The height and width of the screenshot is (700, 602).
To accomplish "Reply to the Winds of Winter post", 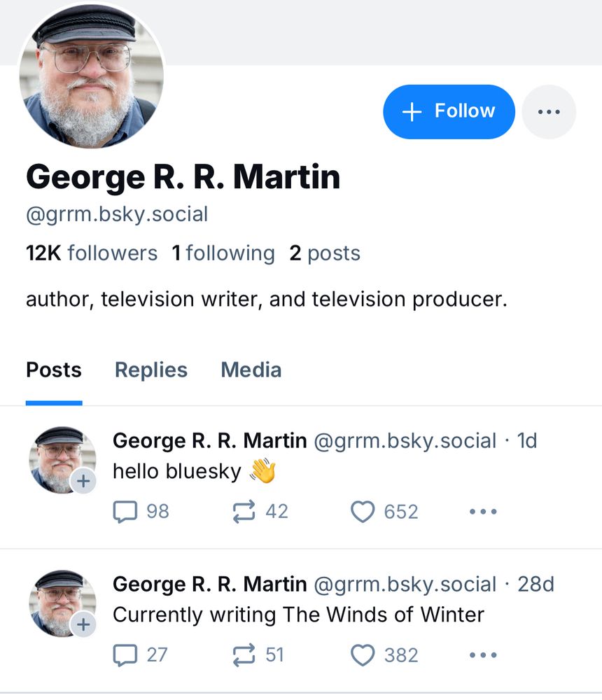I will click(125, 655).
